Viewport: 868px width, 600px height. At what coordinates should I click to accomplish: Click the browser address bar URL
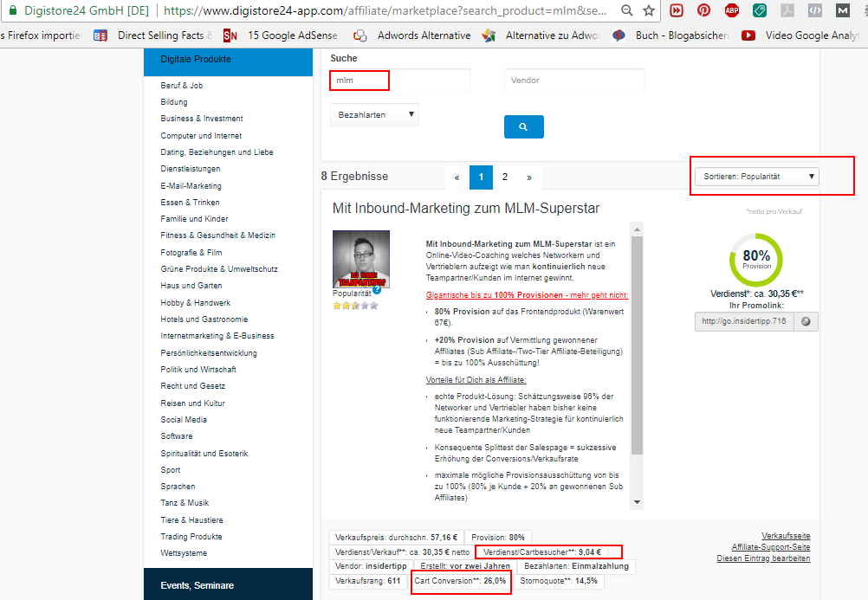click(385, 10)
